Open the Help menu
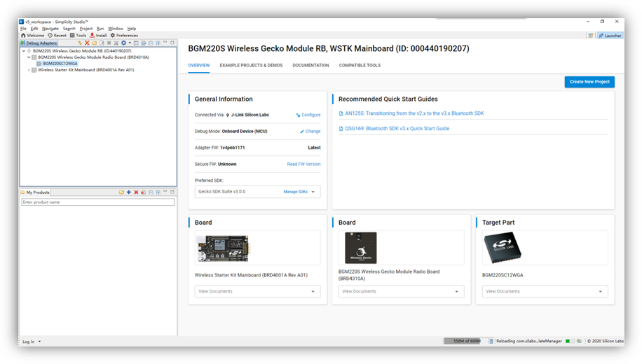This screenshot has width=642, height=364. point(132,29)
